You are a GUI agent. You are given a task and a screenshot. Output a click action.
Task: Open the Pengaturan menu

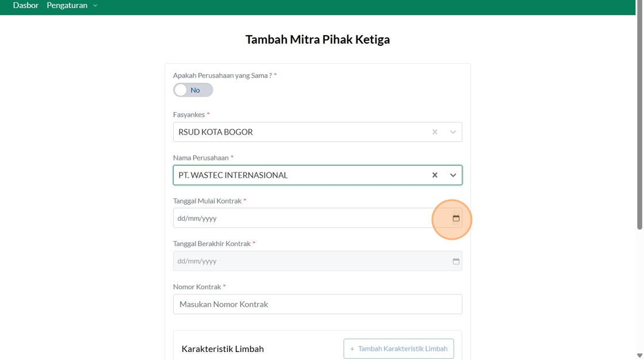click(x=67, y=5)
